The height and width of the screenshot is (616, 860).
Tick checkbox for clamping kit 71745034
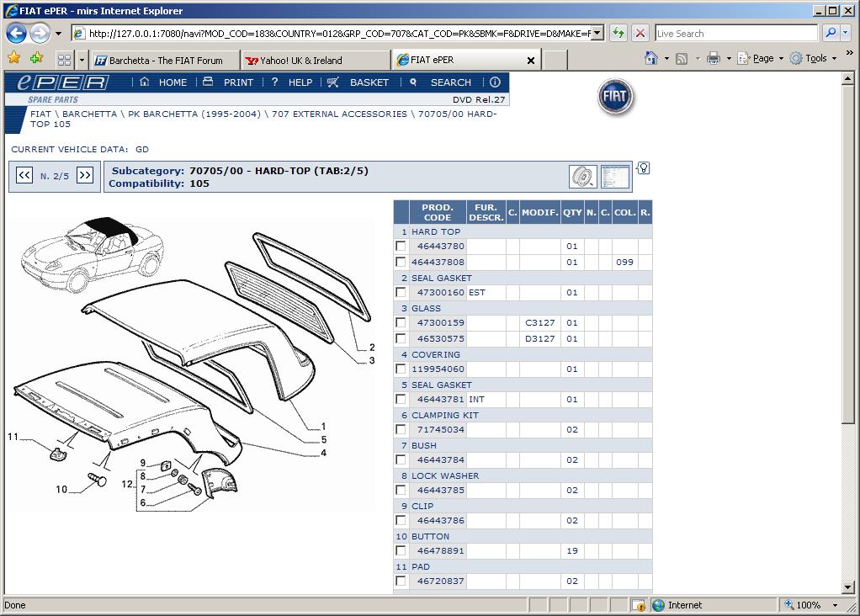click(x=401, y=429)
